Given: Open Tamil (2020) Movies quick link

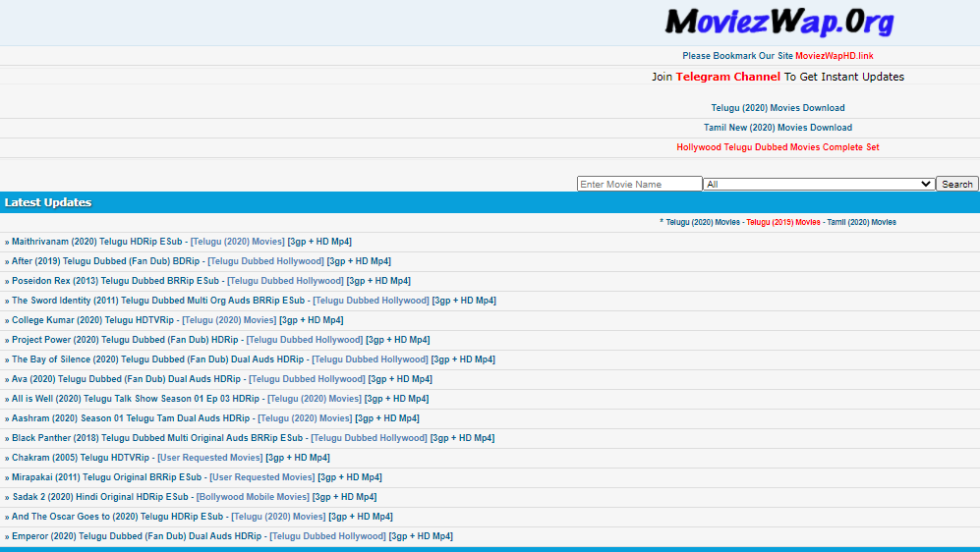Looking at the screenshot, I should pos(861,222).
